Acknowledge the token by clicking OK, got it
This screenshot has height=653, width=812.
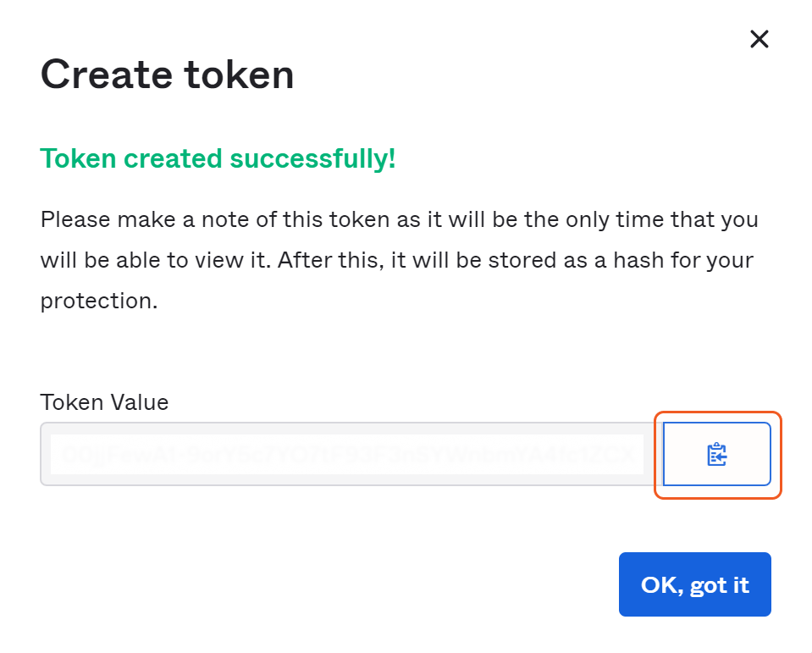694,584
